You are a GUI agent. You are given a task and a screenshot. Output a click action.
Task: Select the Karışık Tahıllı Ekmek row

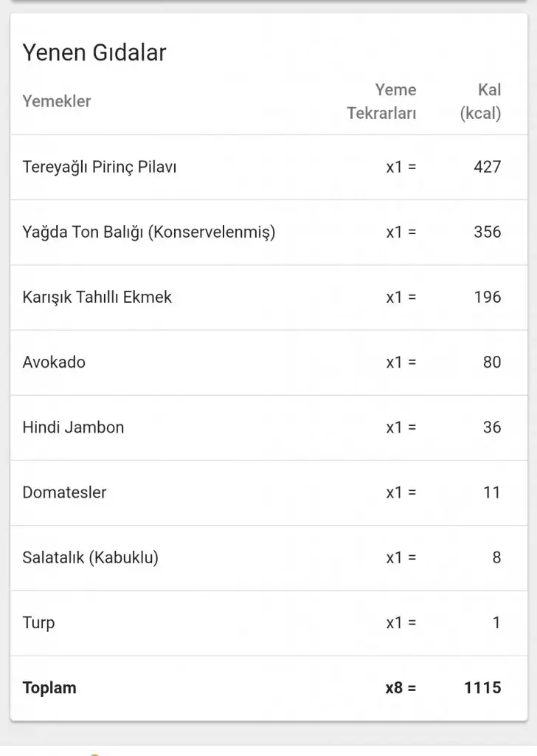[x=97, y=297]
